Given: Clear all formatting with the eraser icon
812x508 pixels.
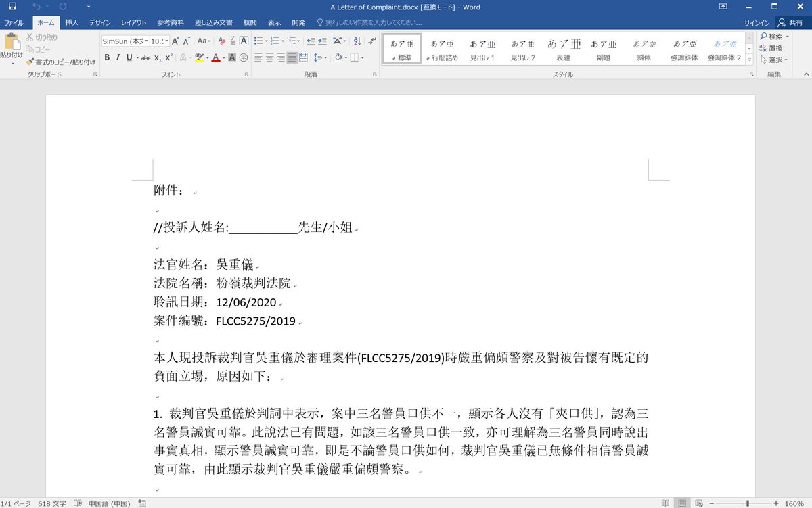Looking at the screenshot, I should coord(221,41).
